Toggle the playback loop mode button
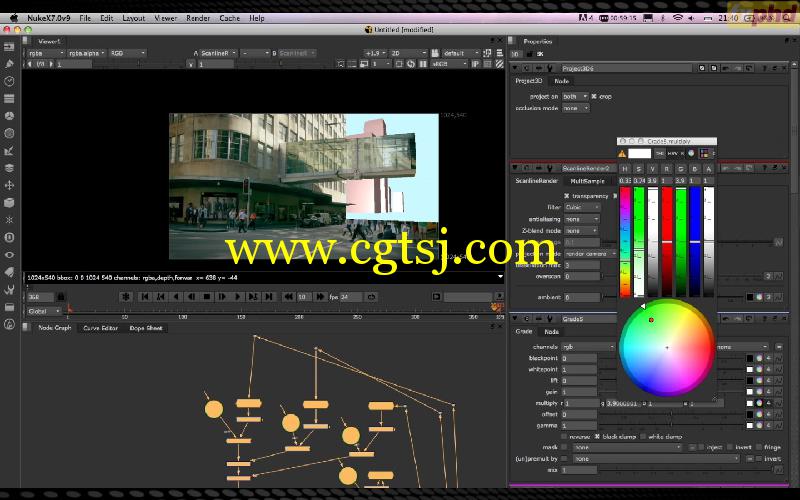The height and width of the screenshot is (500, 800). (371, 296)
